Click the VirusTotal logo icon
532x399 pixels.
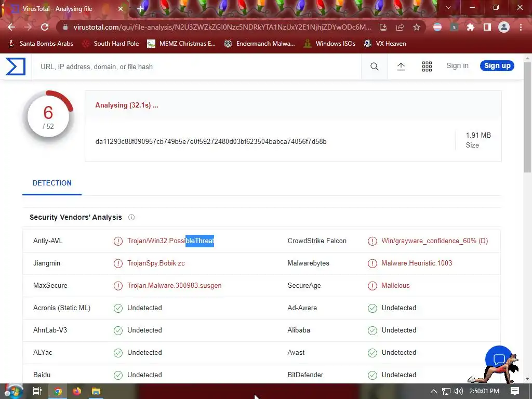click(16, 66)
